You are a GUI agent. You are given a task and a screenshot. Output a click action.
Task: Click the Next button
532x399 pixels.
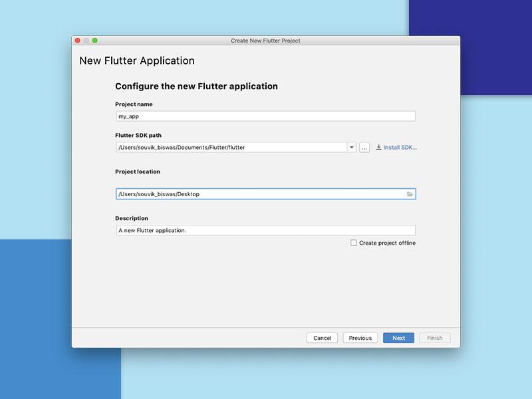(x=398, y=338)
